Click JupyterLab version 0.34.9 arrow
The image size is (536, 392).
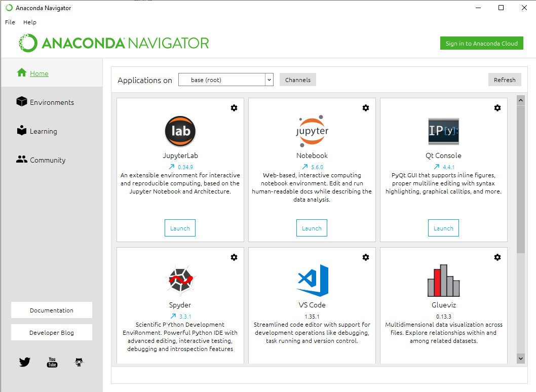[172, 167]
